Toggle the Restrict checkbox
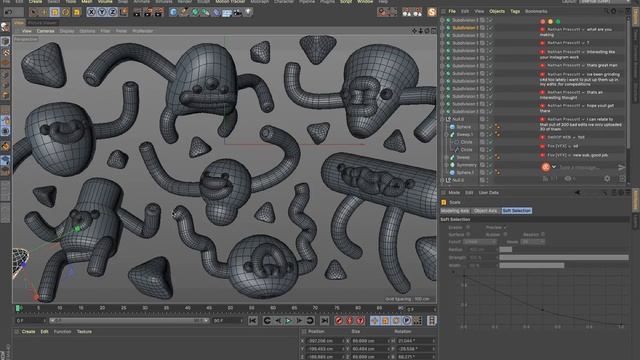Viewport: 640px width, 360px height. [x=542, y=234]
